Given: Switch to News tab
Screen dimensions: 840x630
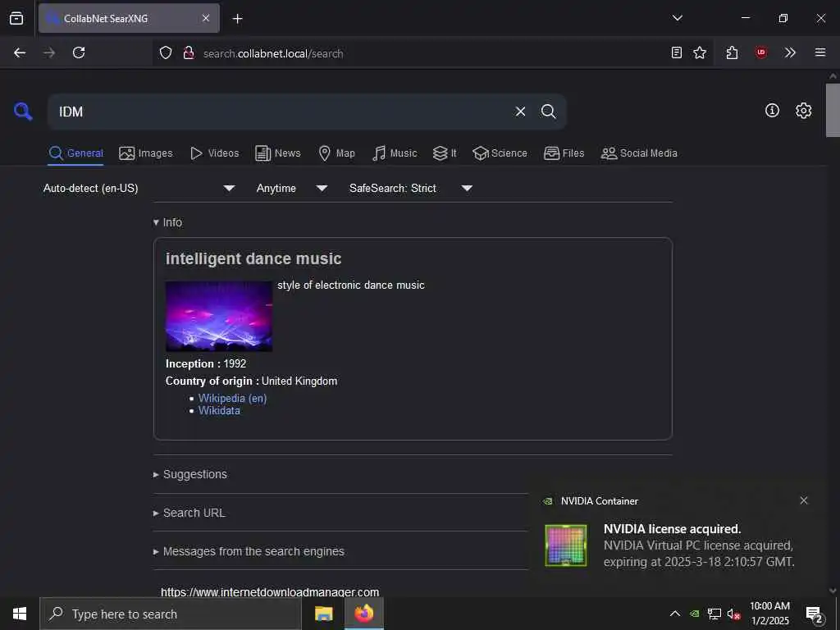Looking at the screenshot, I should click(x=278, y=153).
